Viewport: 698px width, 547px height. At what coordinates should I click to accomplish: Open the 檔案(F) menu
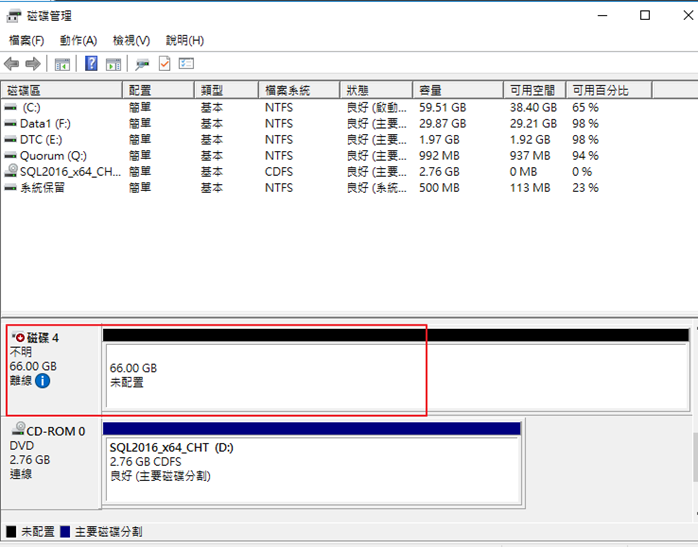point(27,40)
